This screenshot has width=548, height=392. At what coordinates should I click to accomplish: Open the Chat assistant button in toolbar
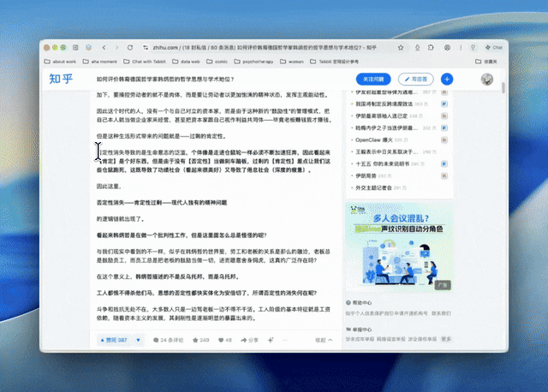tap(493, 48)
